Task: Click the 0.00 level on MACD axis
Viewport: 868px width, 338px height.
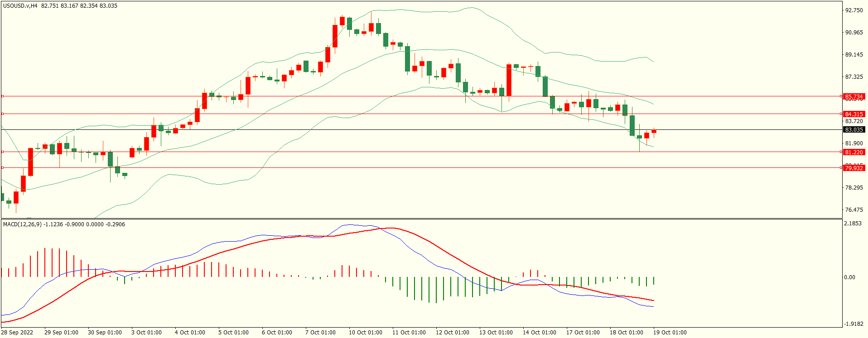Action: point(849,277)
